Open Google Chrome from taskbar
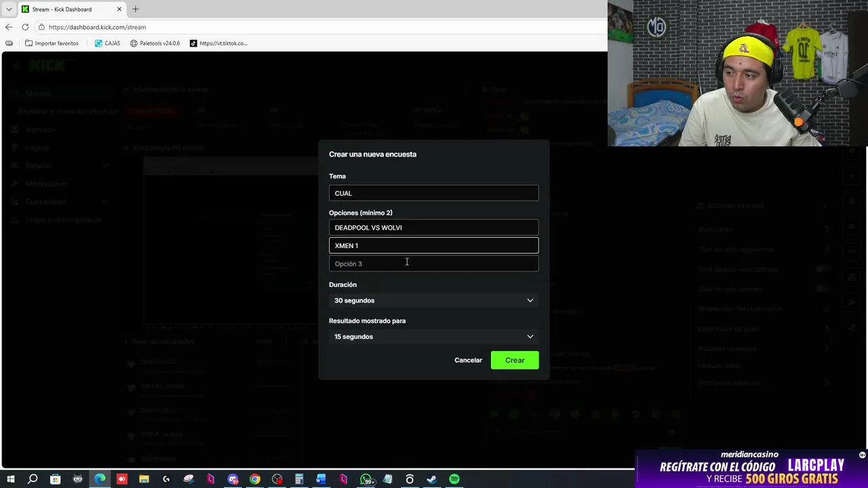 255,479
